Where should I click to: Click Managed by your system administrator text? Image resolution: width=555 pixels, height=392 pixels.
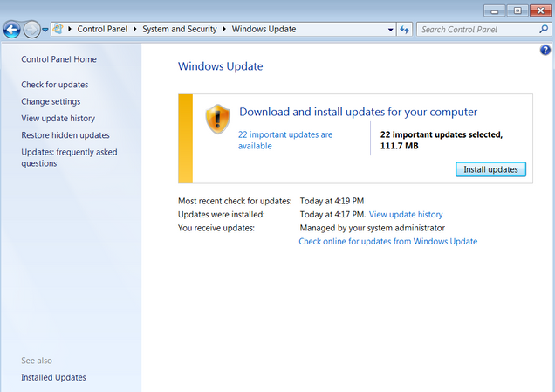click(x=373, y=228)
